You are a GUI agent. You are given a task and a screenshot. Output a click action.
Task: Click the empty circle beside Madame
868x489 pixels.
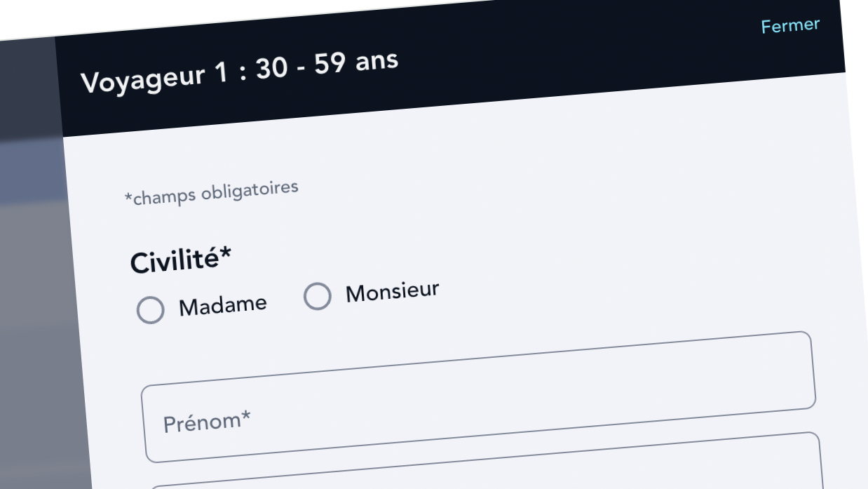(x=150, y=310)
